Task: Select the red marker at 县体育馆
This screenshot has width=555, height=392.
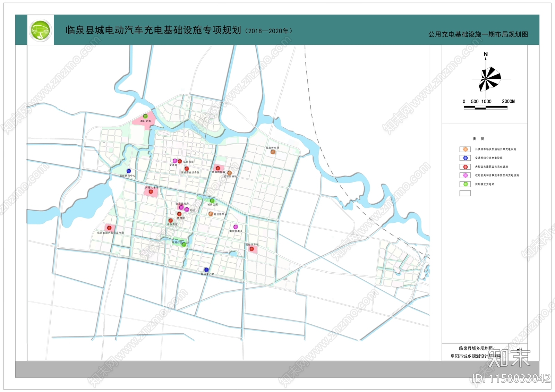Action: [x=170, y=221]
